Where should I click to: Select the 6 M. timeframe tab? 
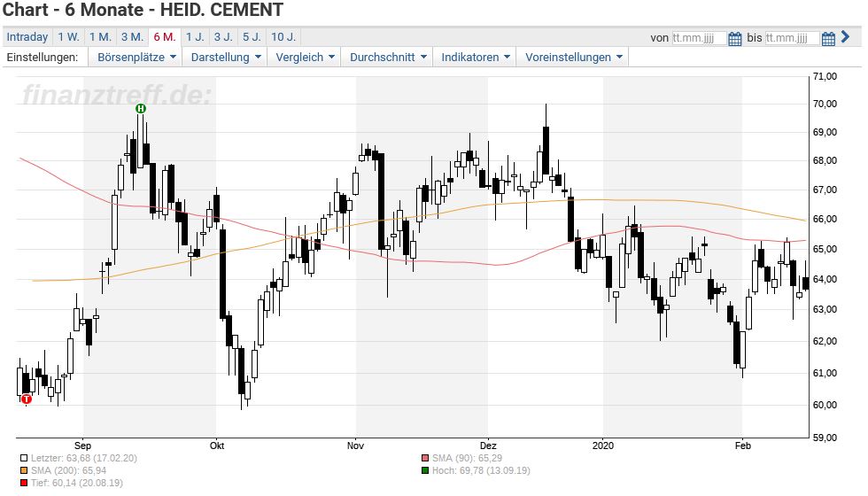pyautogui.click(x=165, y=37)
